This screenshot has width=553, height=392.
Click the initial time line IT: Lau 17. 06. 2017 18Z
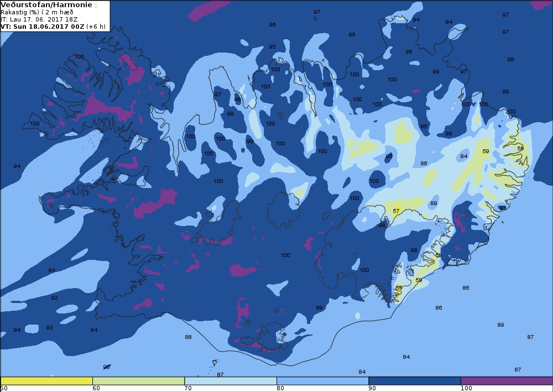pyautogui.click(x=39, y=19)
